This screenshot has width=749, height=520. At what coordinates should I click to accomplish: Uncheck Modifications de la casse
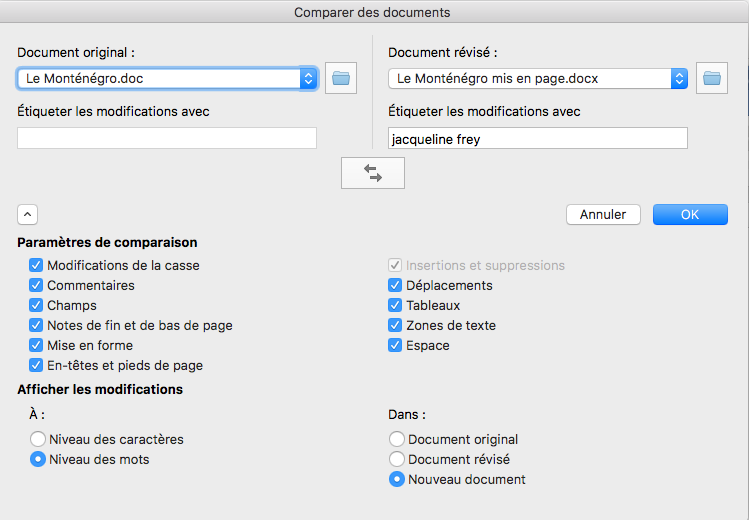click(36, 266)
